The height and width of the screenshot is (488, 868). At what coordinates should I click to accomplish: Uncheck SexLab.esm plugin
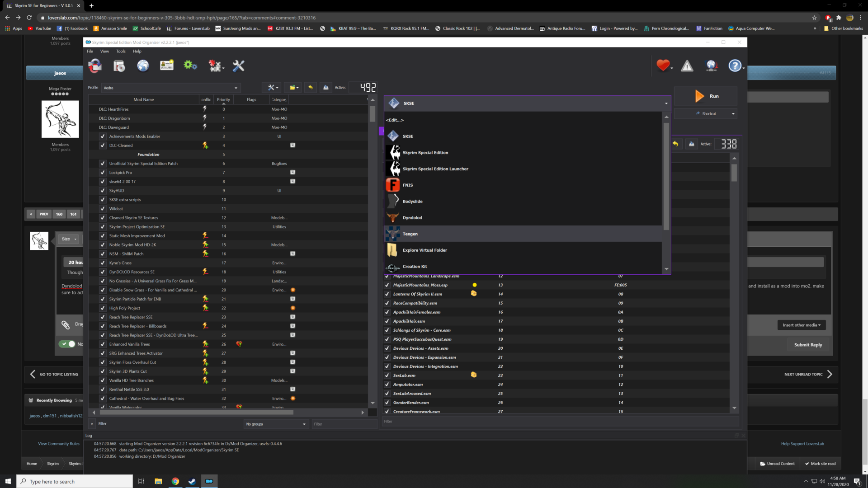click(x=387, y=375)
